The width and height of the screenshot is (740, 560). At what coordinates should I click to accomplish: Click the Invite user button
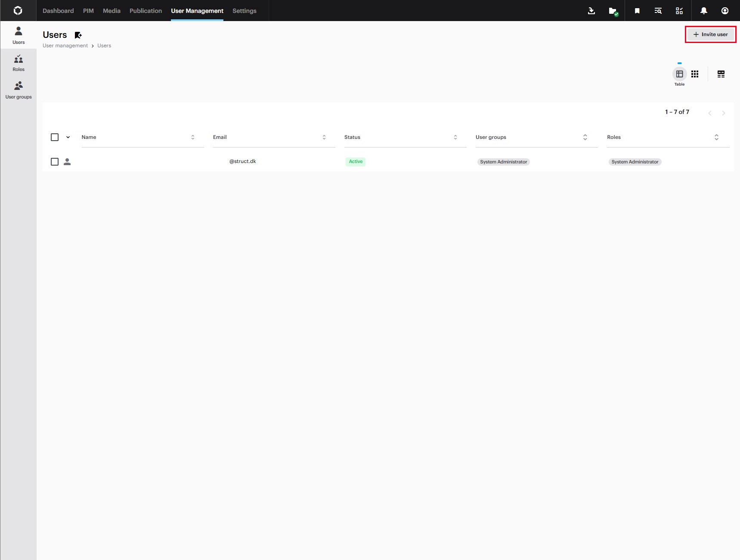coord(710,34)
